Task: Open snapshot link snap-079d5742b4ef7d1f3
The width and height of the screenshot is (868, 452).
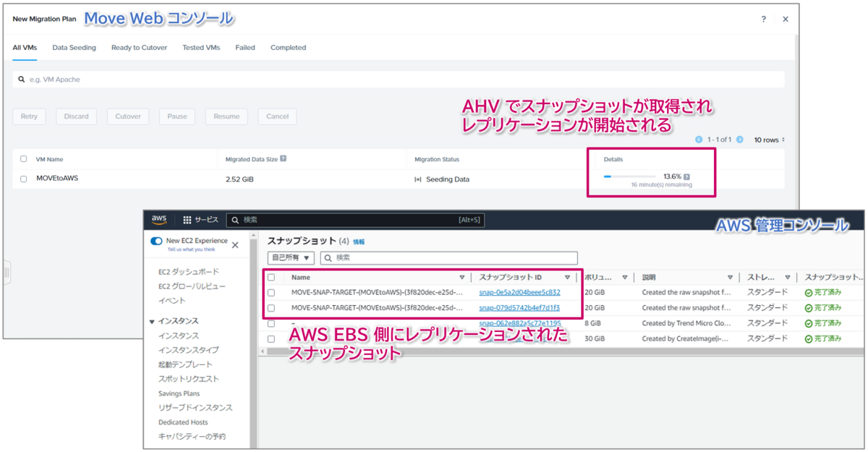Action: (519, 308)
